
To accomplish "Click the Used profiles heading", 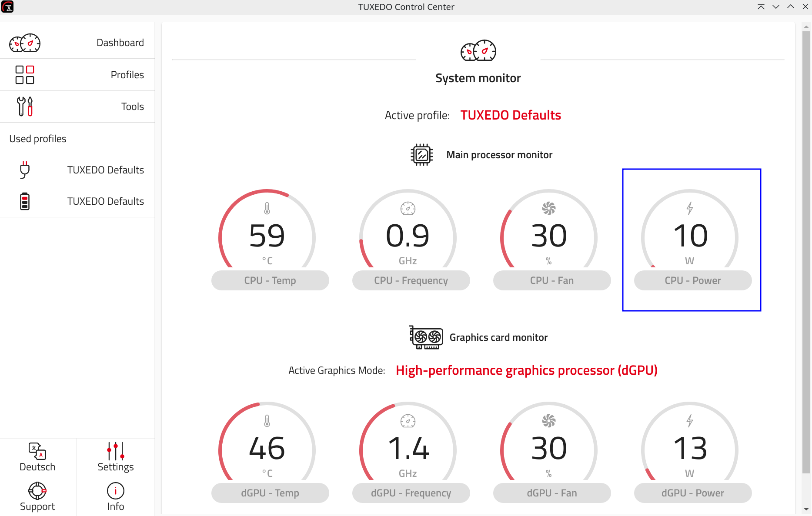I will point(38,139).
